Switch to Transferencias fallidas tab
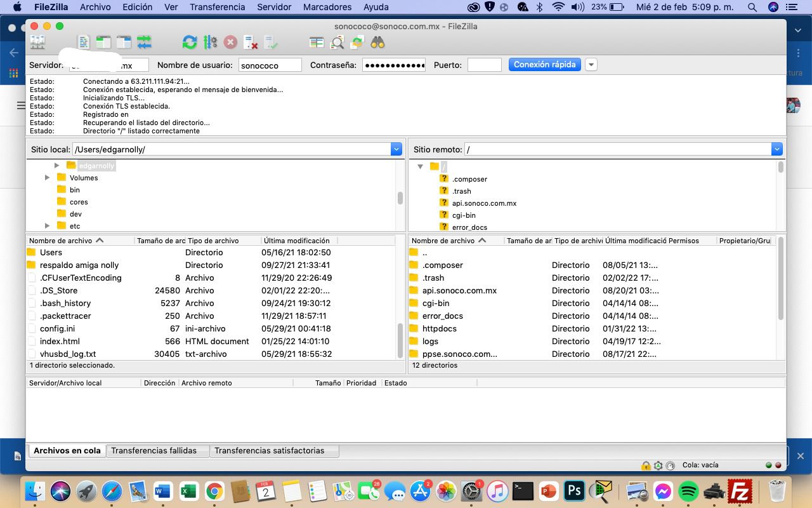 pos(154,451)
